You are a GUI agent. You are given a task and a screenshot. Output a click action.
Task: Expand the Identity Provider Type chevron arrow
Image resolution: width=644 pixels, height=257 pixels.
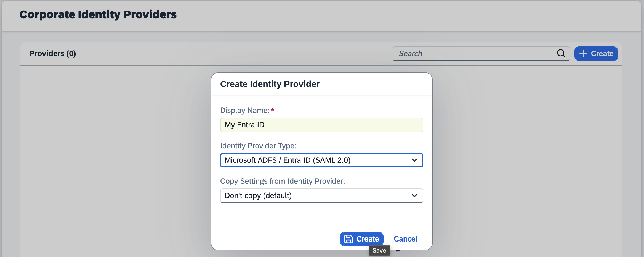tap(414, 160)
